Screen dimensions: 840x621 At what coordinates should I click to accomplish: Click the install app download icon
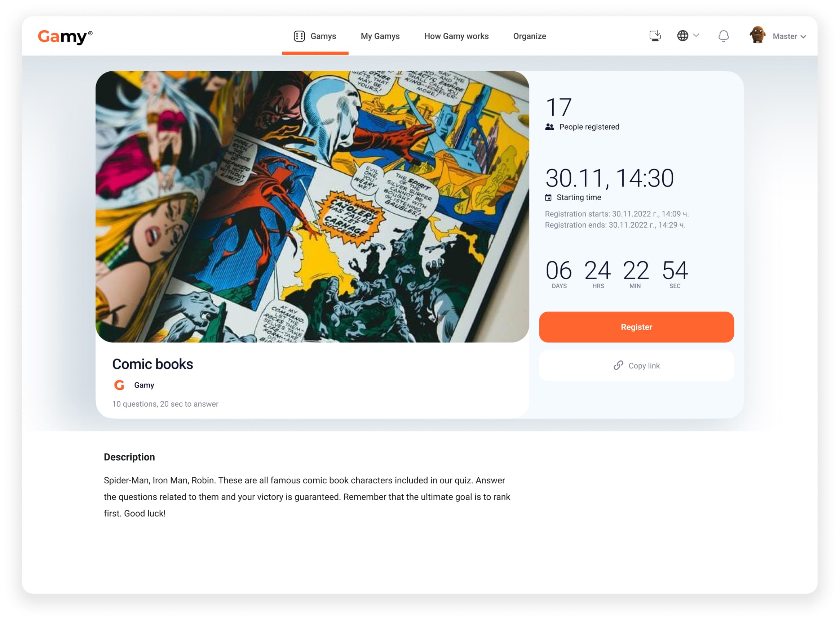click(x=655, y=36)
